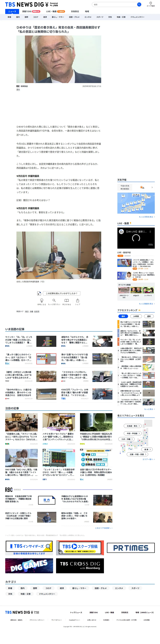Open the エンタメ sub-navigation item
Viewport: 160px width, 644px height.
(88, 17)
